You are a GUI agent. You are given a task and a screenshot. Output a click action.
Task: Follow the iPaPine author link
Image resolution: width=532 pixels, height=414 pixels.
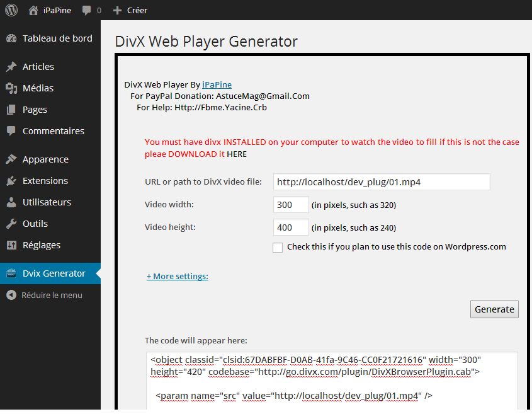pyautogui.click(x=217, y=84)
